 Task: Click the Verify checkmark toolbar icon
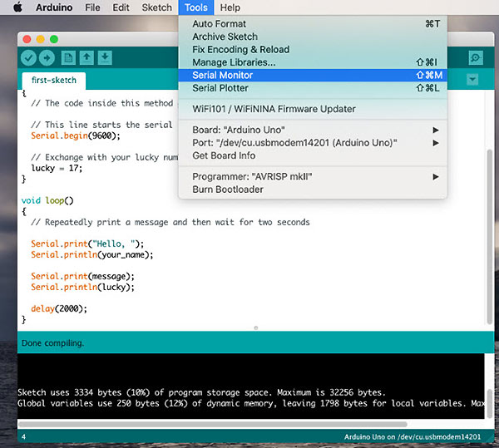[x=28, y=57]
